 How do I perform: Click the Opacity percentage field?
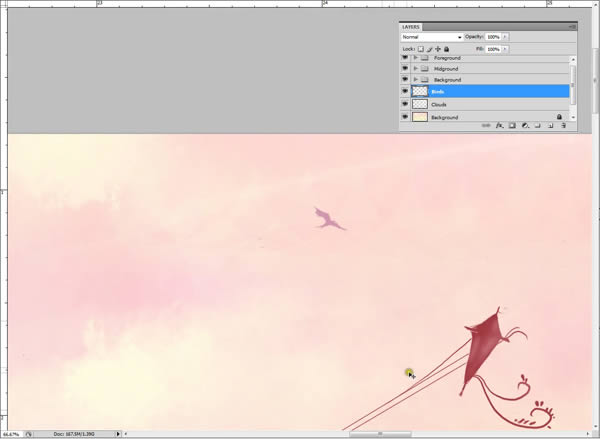493,37
